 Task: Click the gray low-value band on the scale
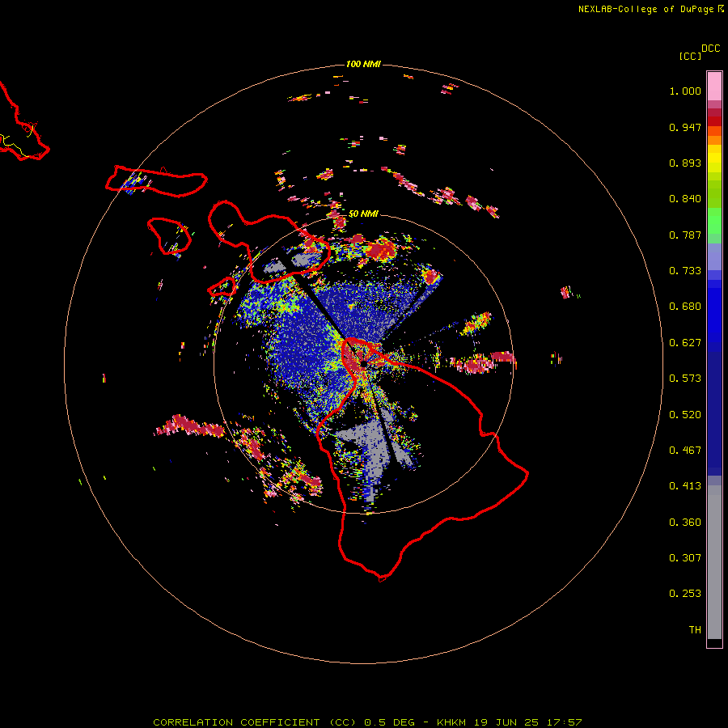[714, 562]
